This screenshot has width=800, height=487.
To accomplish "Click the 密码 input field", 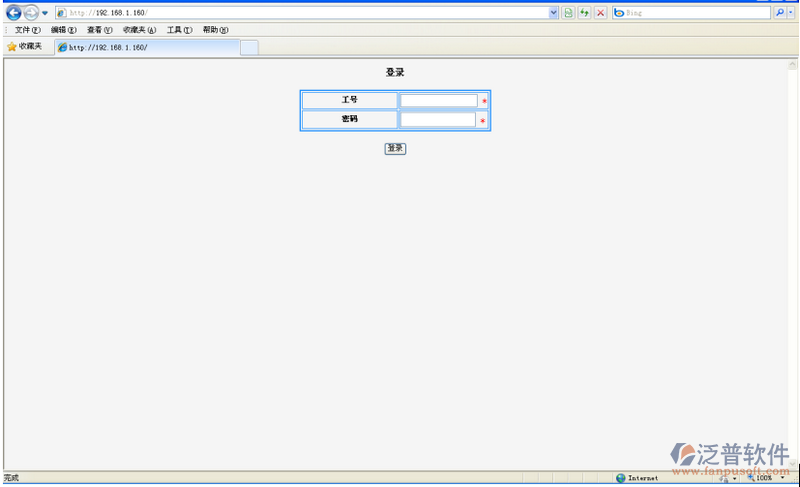I will click(438, 120).
